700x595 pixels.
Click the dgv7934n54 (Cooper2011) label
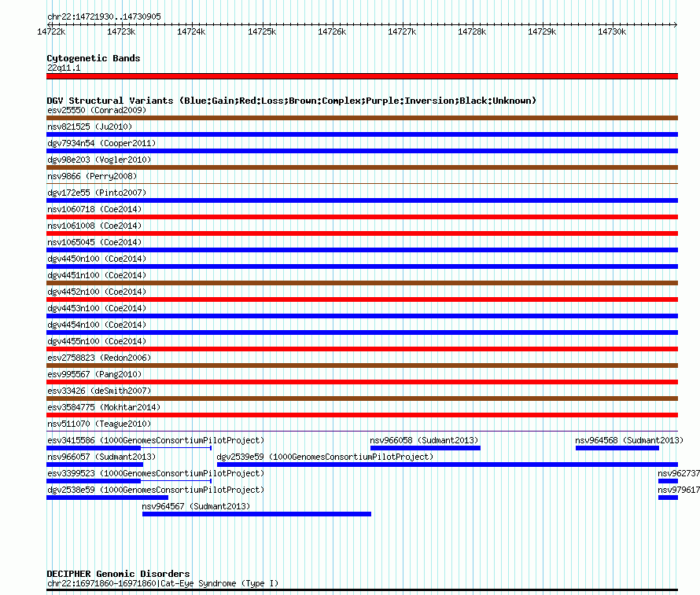pos(101,143)
